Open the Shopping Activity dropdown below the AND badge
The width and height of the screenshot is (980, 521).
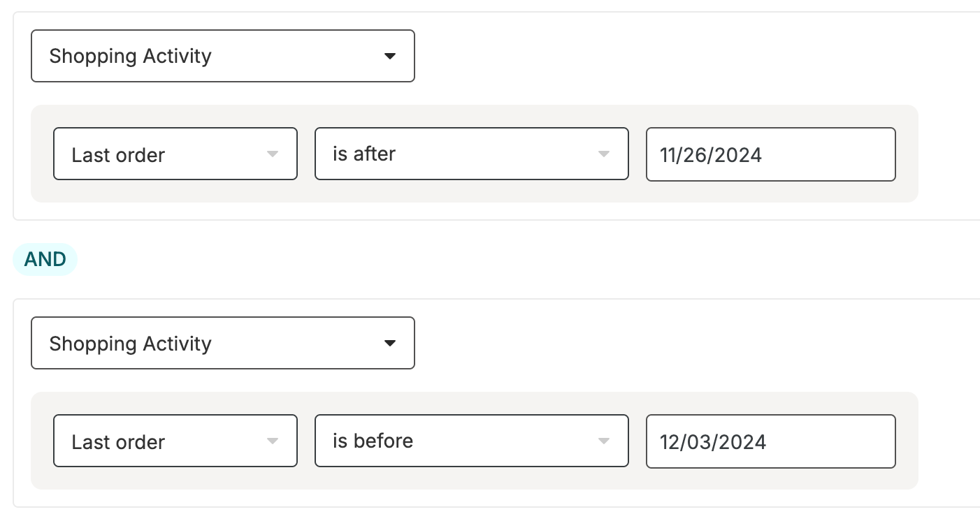(x=223, y=343)
